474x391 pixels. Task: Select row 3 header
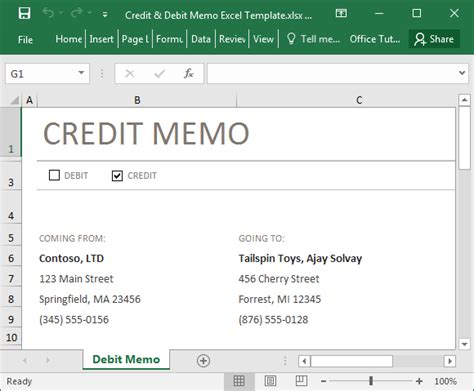pyautogui.click(x=11, y=176)
